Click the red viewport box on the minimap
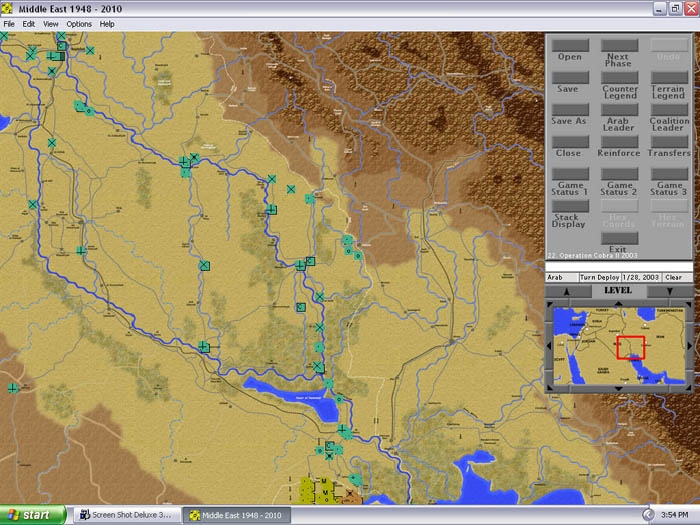Viewport: 700px width, 525px height. click(630, 348)
